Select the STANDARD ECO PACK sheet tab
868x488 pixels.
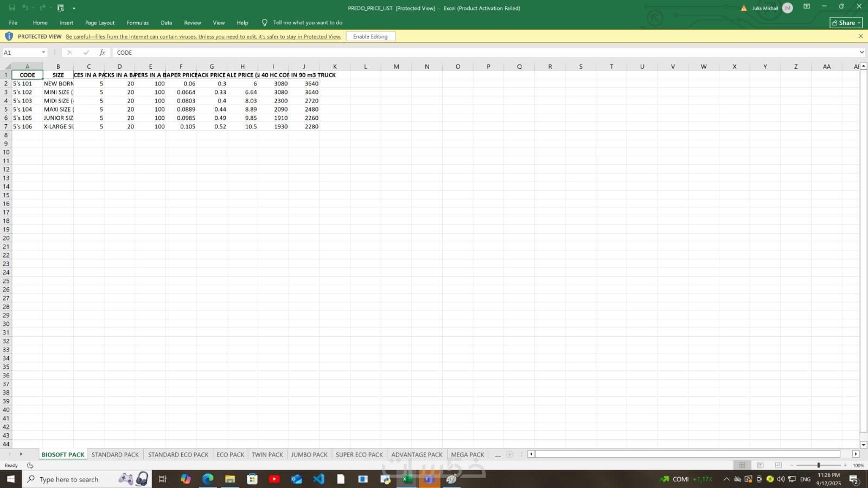[178, 454]
